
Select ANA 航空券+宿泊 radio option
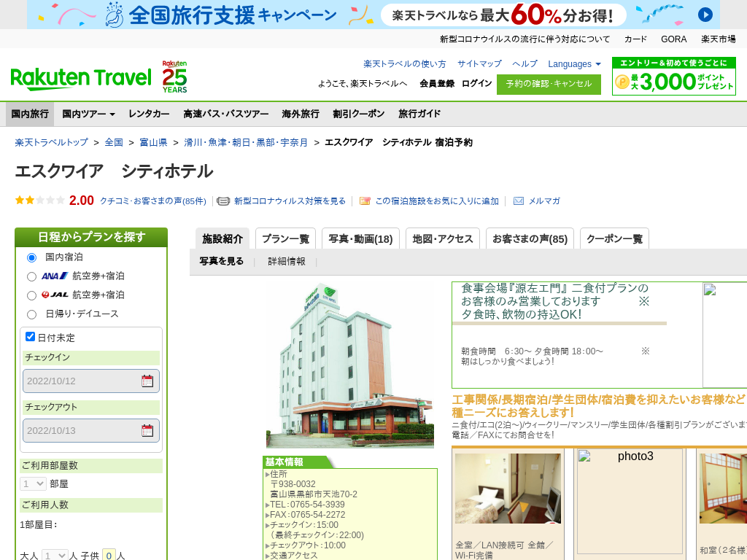[31, 276]
